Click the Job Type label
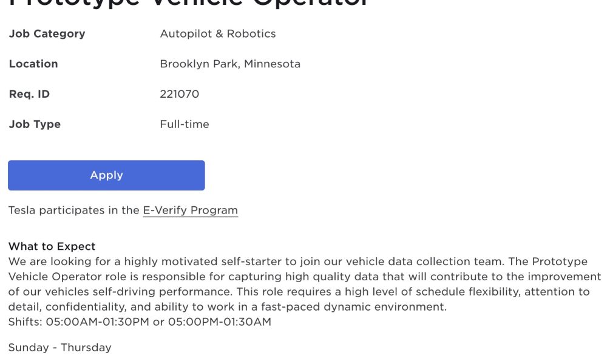The image size is (607, 364). [x=35, y=124]
